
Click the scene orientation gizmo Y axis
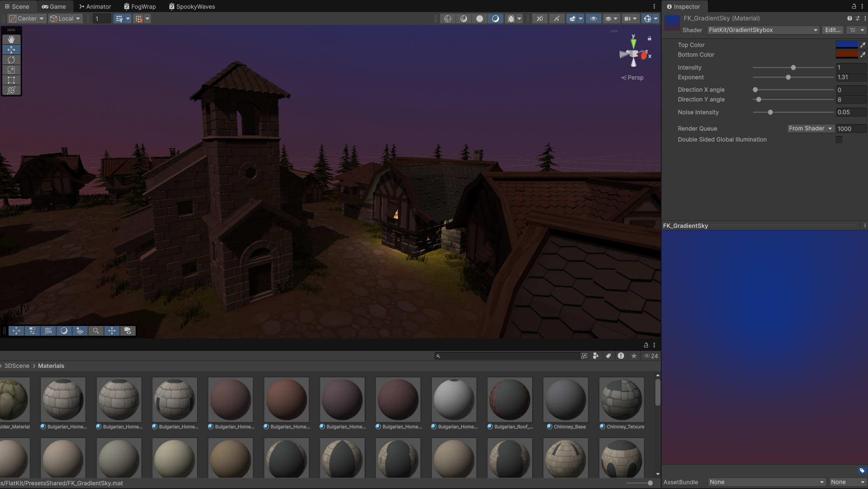[634, 41]
